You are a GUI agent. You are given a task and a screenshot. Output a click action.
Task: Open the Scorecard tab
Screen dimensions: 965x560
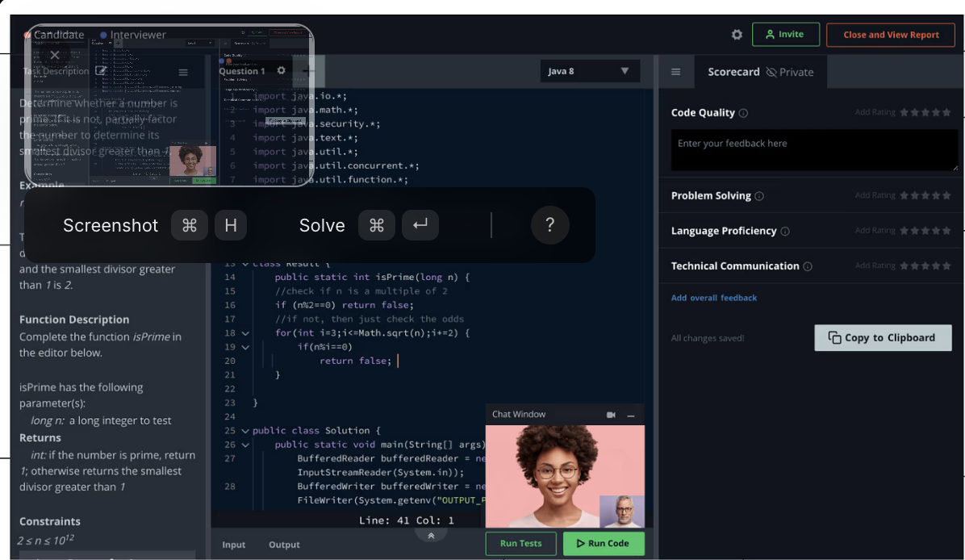point(733,72)
